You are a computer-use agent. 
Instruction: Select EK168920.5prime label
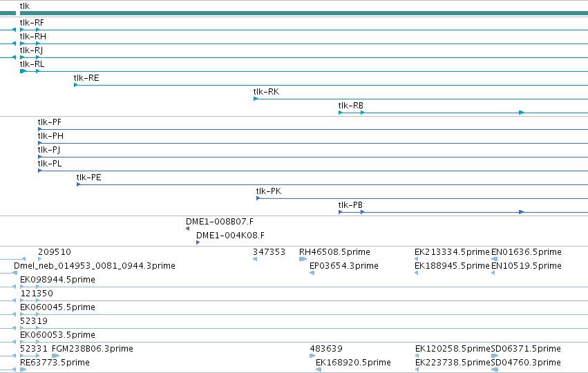[x=353, y=363]
